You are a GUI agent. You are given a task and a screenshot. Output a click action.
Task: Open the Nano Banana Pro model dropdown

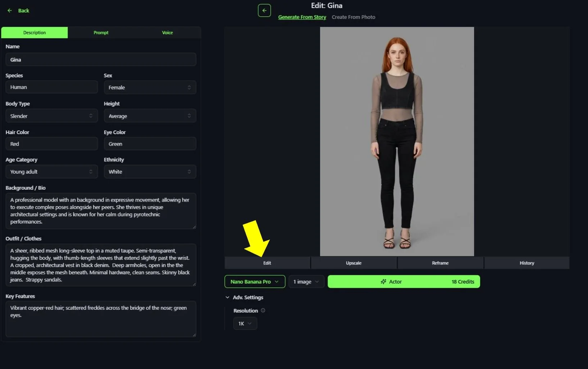click(x=254, y=282)
